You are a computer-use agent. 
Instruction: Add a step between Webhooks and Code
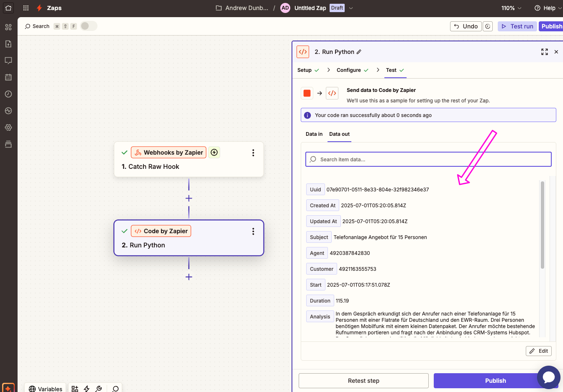click(x=189, y=199)
